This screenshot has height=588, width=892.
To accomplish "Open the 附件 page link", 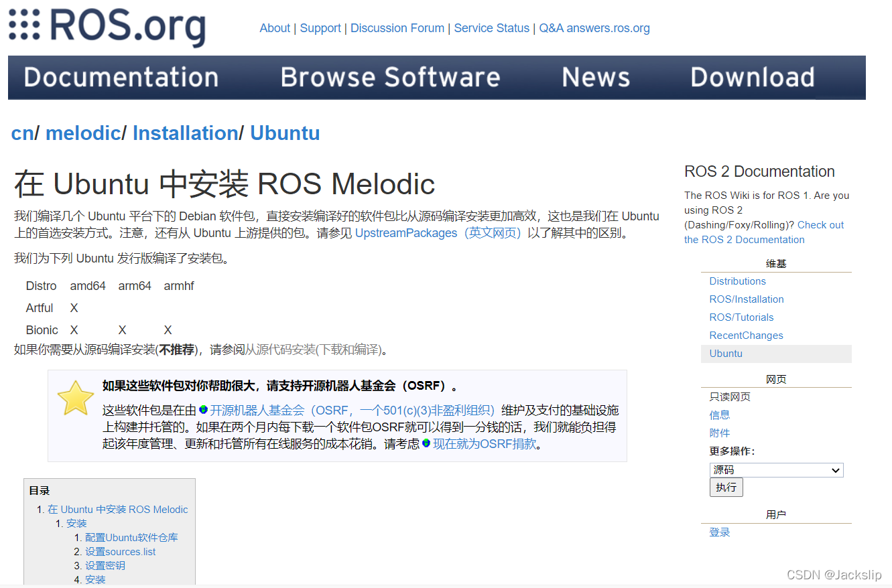I will [720, 433].
